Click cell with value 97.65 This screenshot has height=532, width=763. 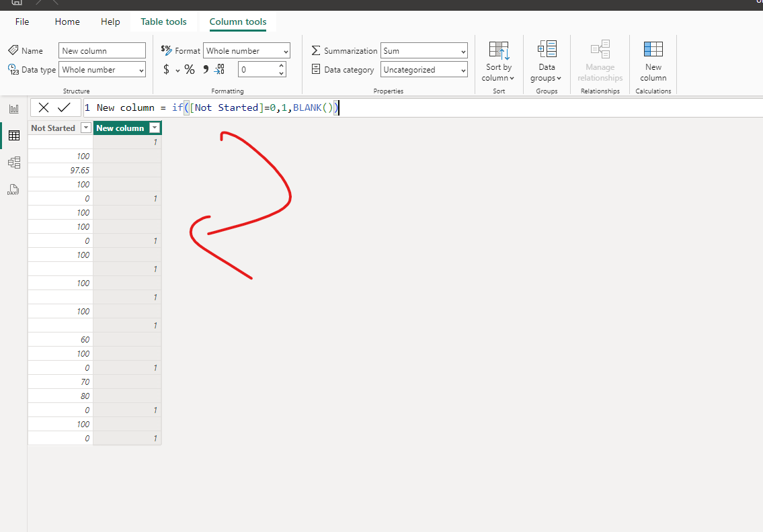[x=61, y=170]
